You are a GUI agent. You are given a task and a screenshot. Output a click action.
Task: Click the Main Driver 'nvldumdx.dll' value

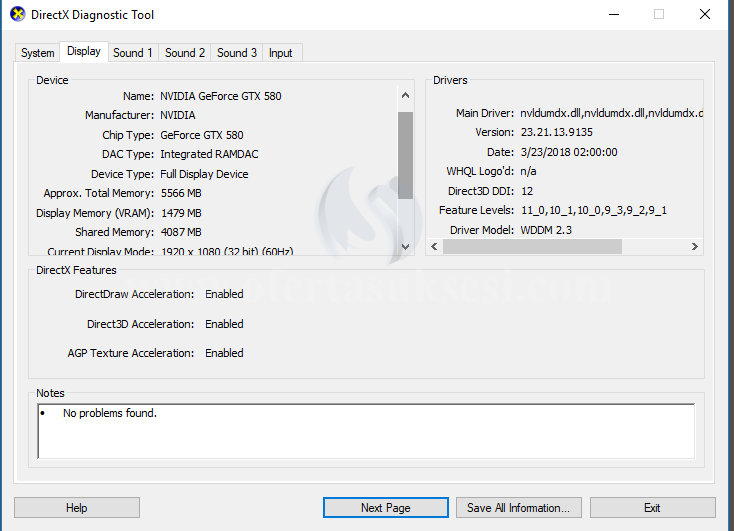(611, 113)
